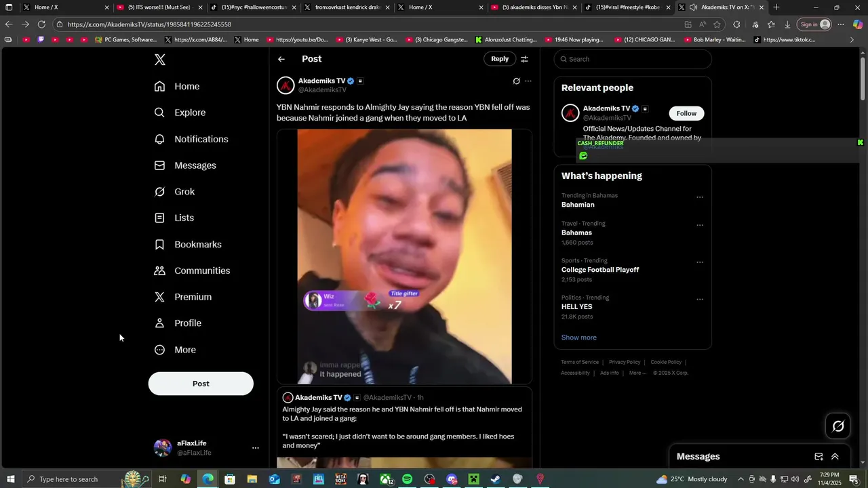
Task: Add this page to favorites star
Action: [717, 24]
